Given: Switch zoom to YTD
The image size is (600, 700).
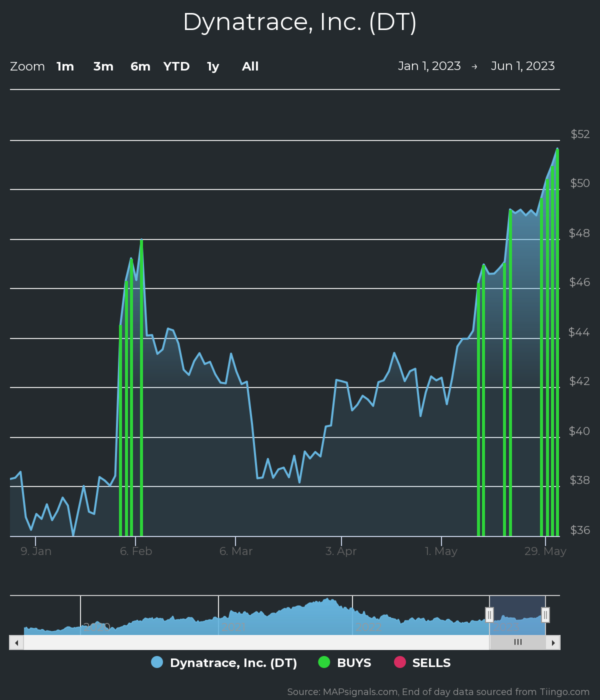Looking at the screenshot, I should pyautogui.click(x=176, y=66).
